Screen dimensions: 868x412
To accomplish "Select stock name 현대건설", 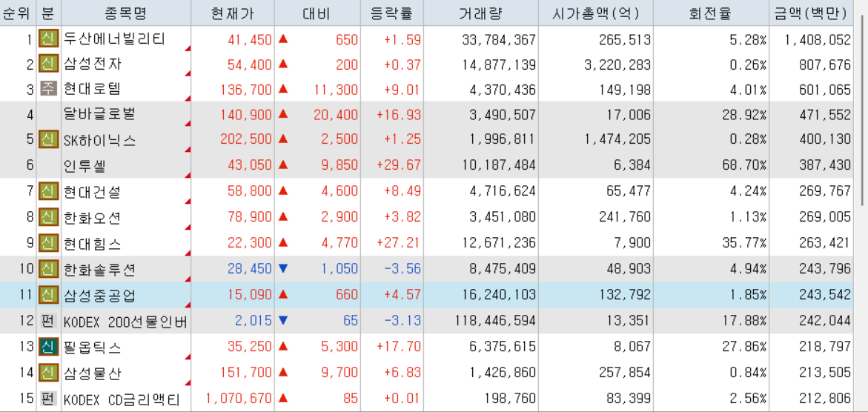I will pos(93,192).
